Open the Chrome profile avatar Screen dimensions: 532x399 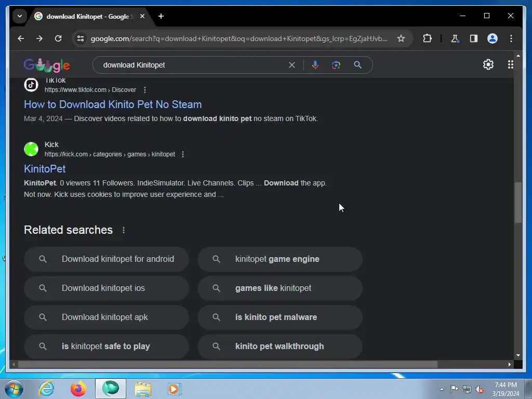pos(493,38)
